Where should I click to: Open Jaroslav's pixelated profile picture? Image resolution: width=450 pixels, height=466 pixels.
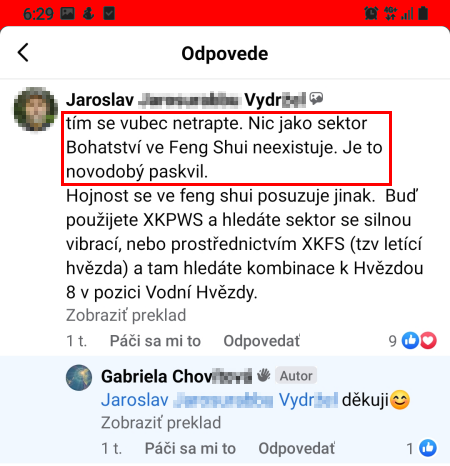tap(36, 109)
